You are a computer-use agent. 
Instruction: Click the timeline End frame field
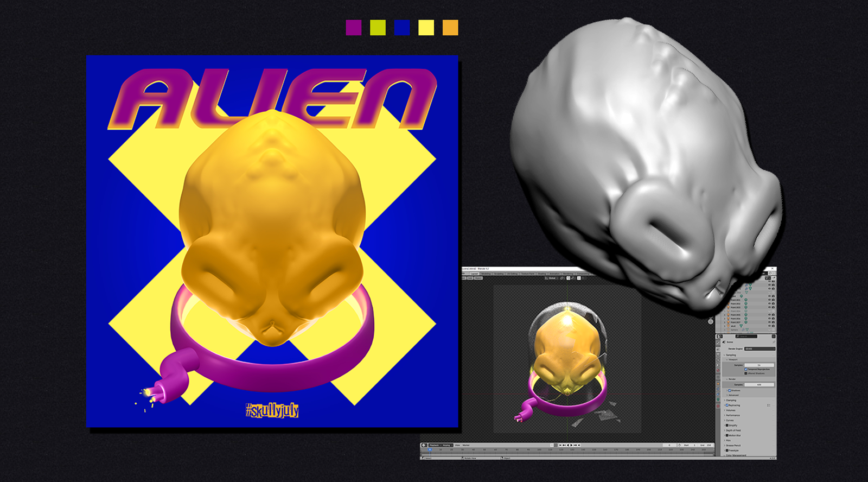pos(705,445)
